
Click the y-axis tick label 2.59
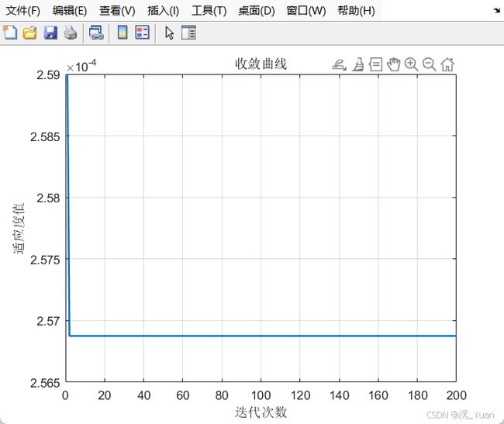(x=48, y=75)
